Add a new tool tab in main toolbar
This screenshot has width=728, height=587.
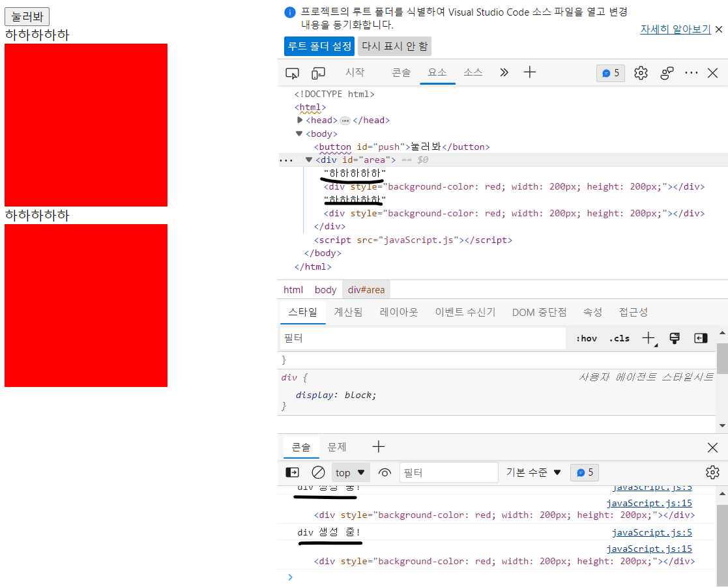point(529,72)
